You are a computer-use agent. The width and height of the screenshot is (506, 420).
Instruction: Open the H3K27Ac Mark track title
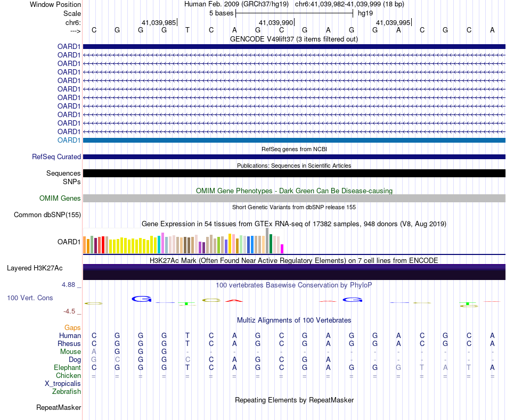point(294,261)
